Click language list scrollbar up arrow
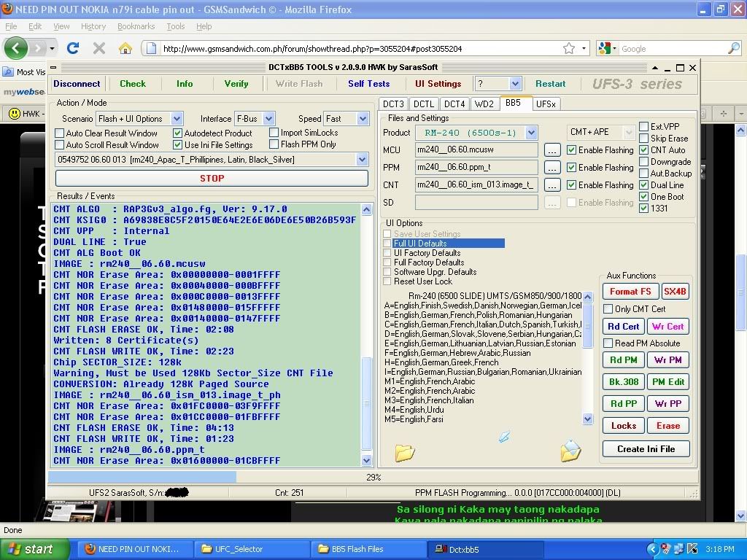 (x=587, y=297)
